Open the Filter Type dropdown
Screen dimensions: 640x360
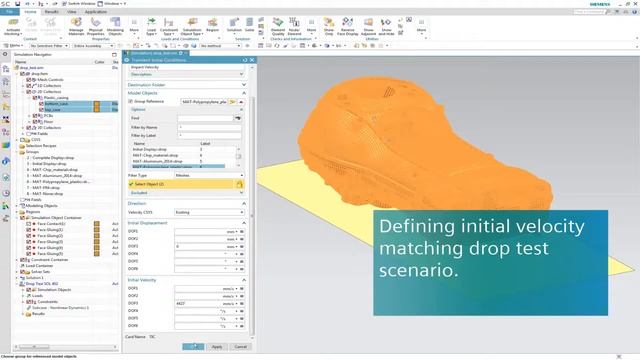pyautogui.click(x=209, y=176)
